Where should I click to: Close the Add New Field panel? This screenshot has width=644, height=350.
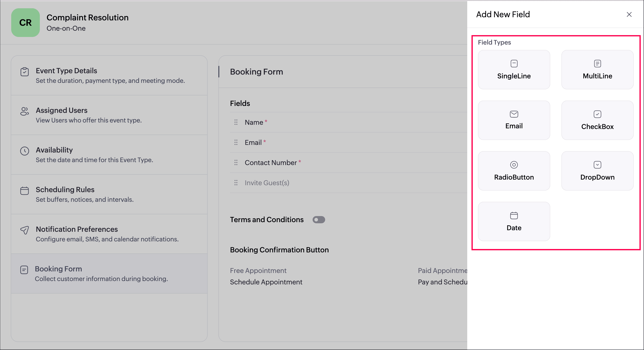coord(629,15)
